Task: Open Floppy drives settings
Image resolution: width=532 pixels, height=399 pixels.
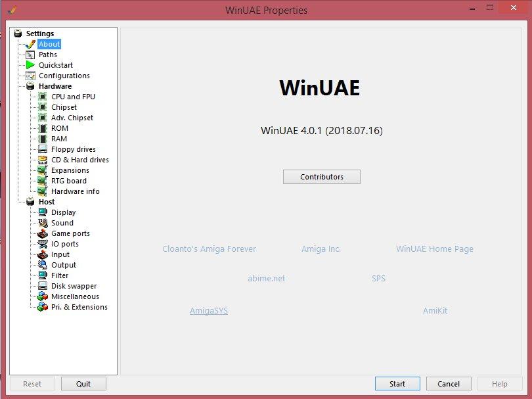Action: pos(74,149)
